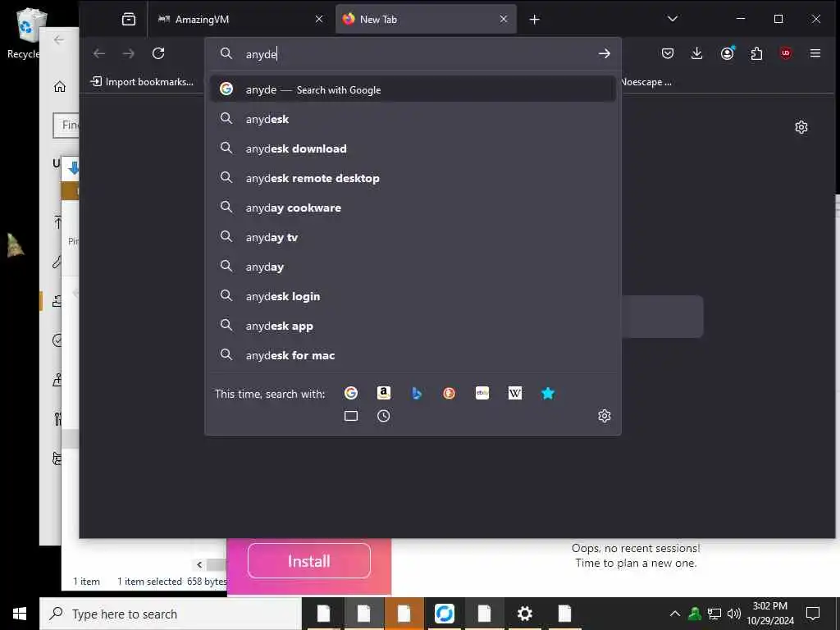Open the Settings gear in taskbar
This screenshot has width=840, height=630.
524,614
